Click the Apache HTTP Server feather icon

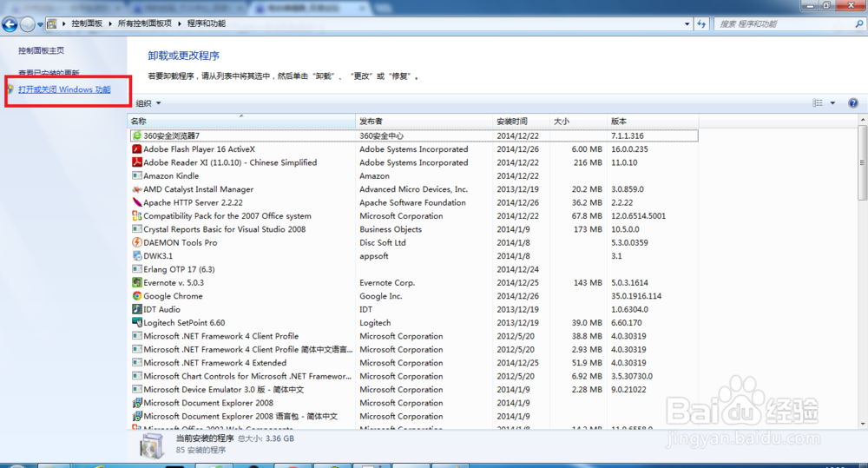(x=137, y=202)
